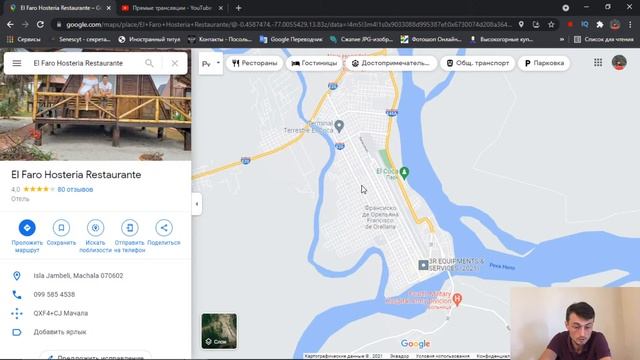Close the El Faro Hosteria Restaurante tab

(x=109, y=8)
